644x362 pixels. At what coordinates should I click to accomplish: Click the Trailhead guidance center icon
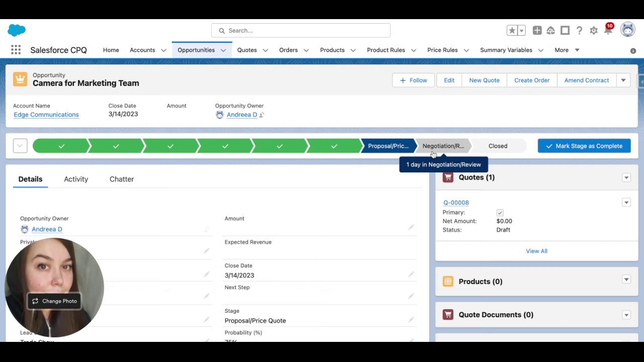[551, 31]
